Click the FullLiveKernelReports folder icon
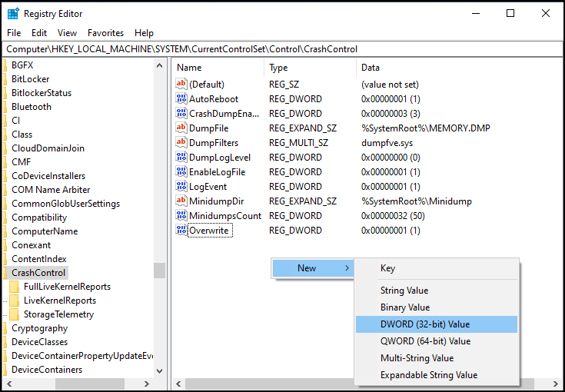 (x=15, y=287)
